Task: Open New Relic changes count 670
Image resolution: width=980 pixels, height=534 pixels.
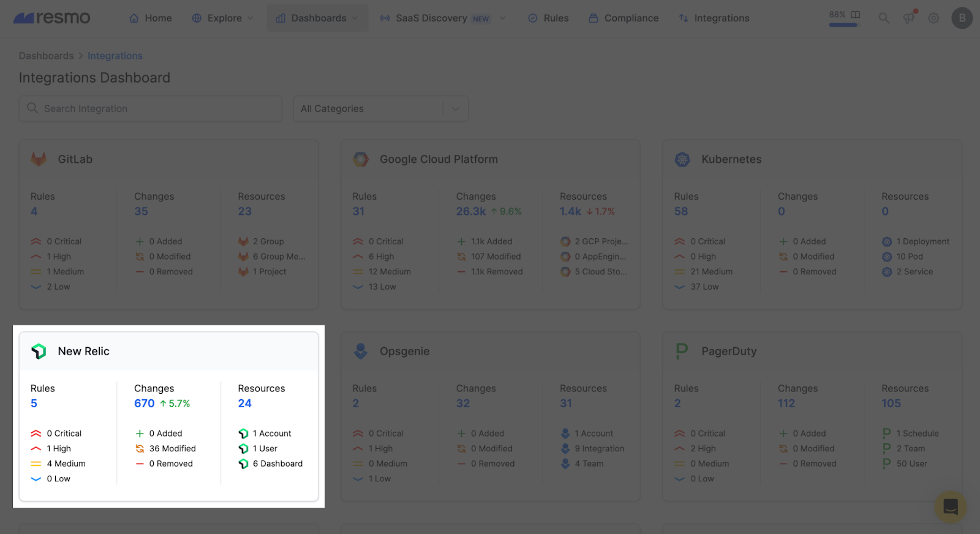Action: click(145, 404)
